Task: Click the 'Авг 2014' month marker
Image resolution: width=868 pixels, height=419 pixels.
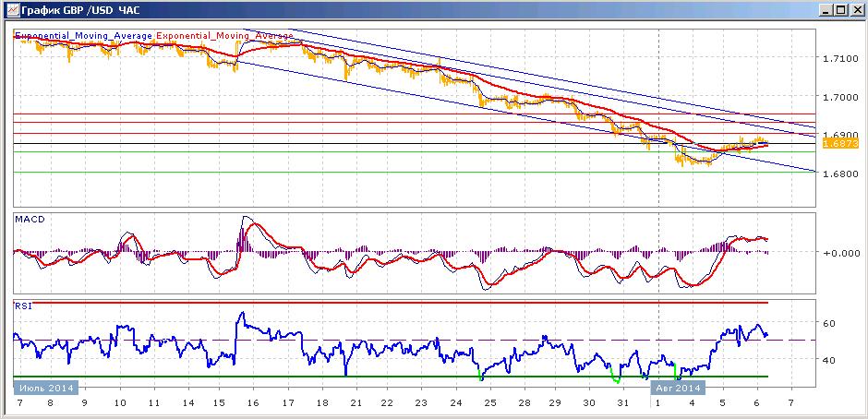Action: (x=678, y=388)
